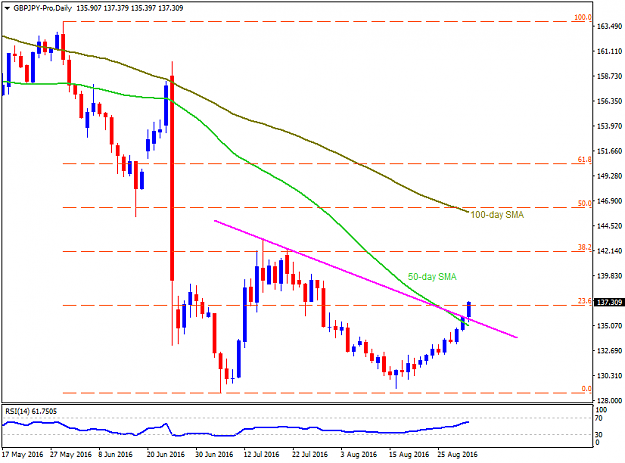Click the 151.660 price axis value
625x463 pixels.
coord(609,151)
